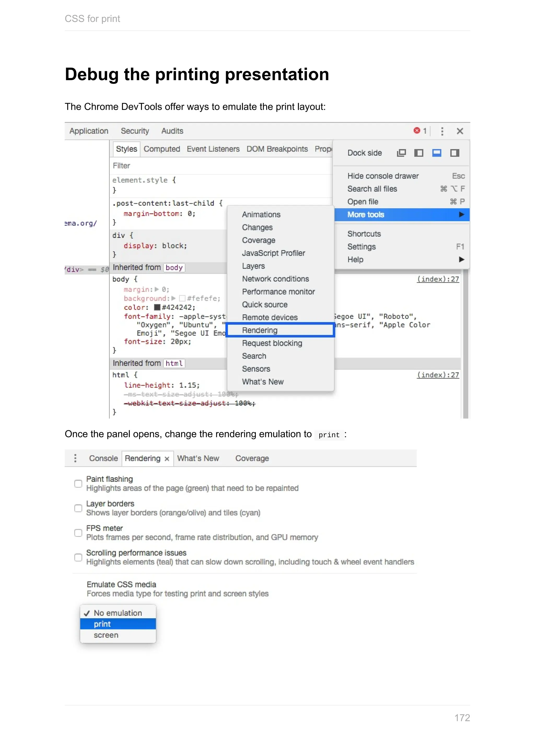
Task: Open the drawer three-dot menu beside Console
Action: 75,458
